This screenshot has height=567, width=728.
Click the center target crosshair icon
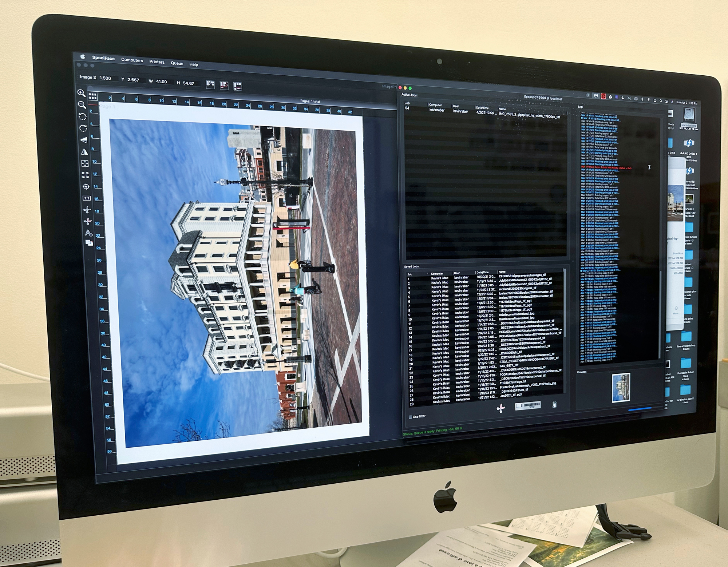click(x=86, y=187)
